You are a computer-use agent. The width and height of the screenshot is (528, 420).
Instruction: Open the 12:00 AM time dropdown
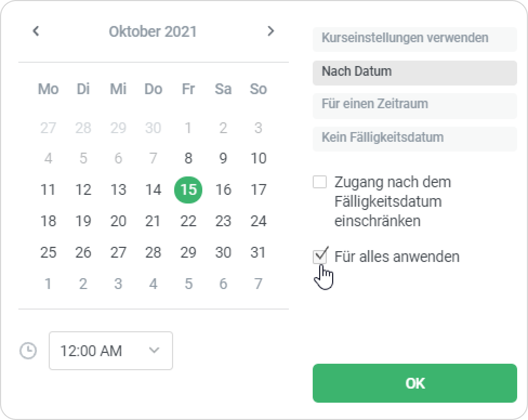tap(111, 351)
